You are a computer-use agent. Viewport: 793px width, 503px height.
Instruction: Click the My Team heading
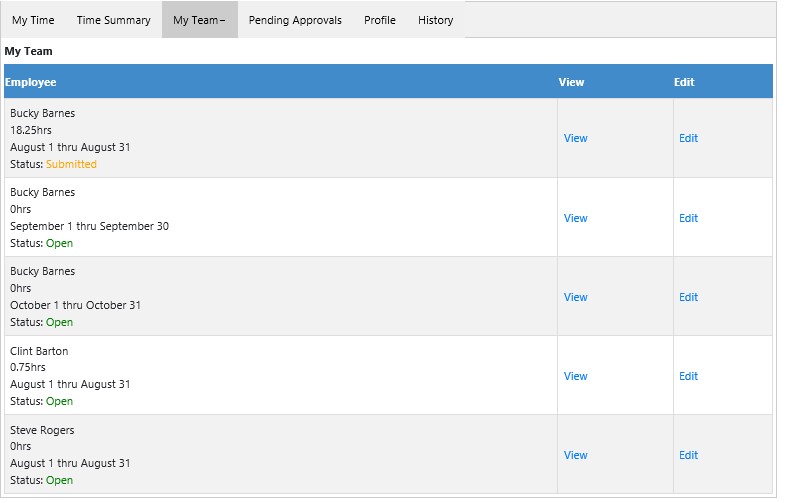(x=28, y=51)
